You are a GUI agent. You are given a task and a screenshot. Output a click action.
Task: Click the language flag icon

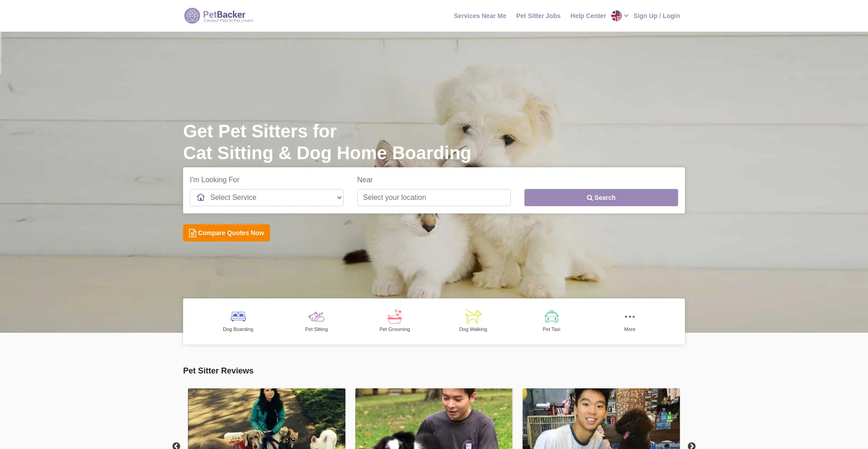pos(616,16)
